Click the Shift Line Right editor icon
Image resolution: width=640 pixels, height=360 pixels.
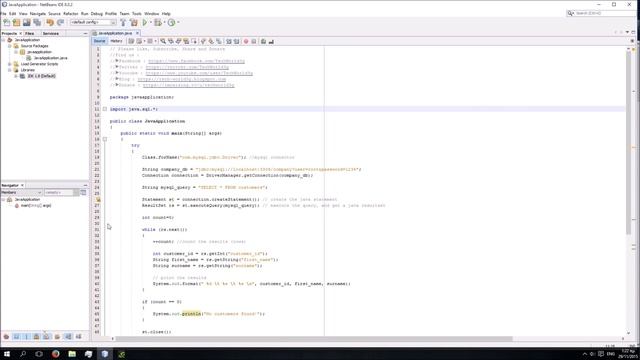(x=236, y=41)
